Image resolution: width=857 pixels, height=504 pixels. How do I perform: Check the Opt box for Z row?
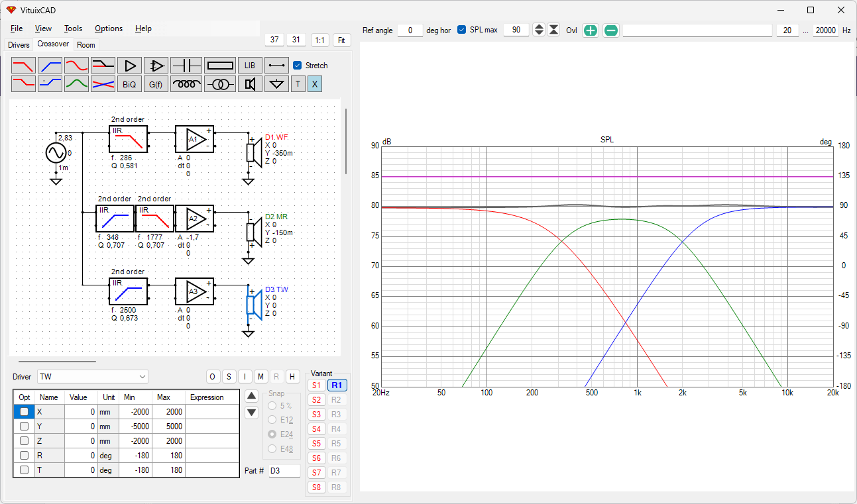24,441
